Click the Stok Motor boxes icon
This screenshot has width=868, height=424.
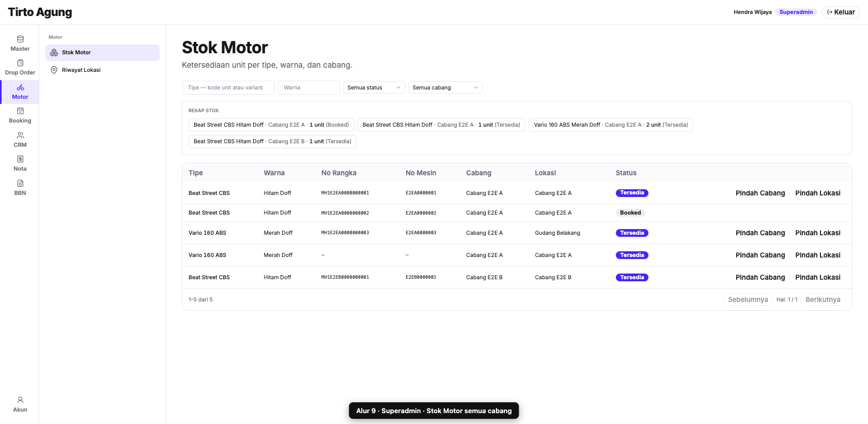[x=54, y=53]
